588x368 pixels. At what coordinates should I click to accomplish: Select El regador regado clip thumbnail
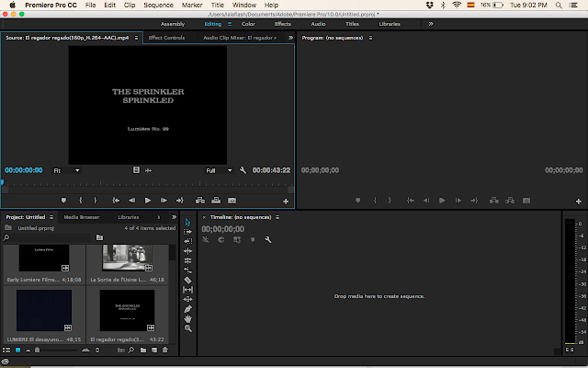(127, 311)
